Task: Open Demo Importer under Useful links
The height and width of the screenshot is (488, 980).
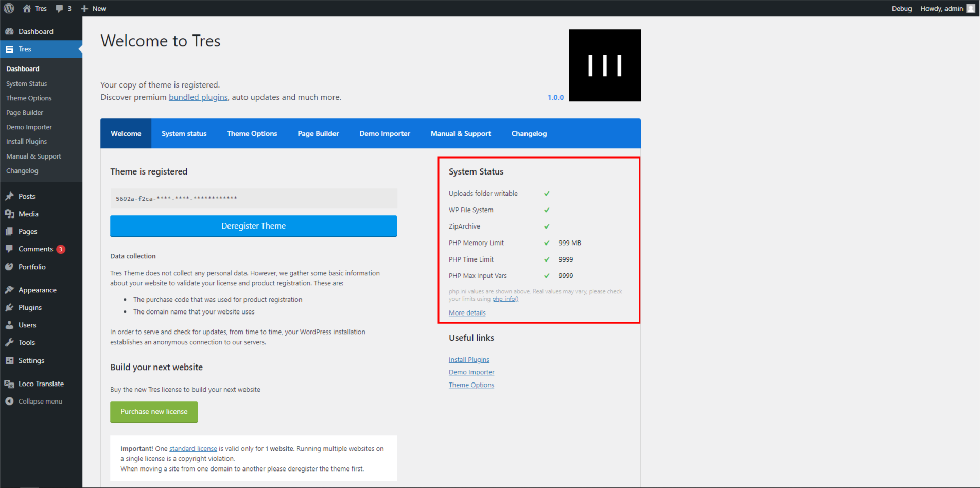Action: click(x=471, y=372)
